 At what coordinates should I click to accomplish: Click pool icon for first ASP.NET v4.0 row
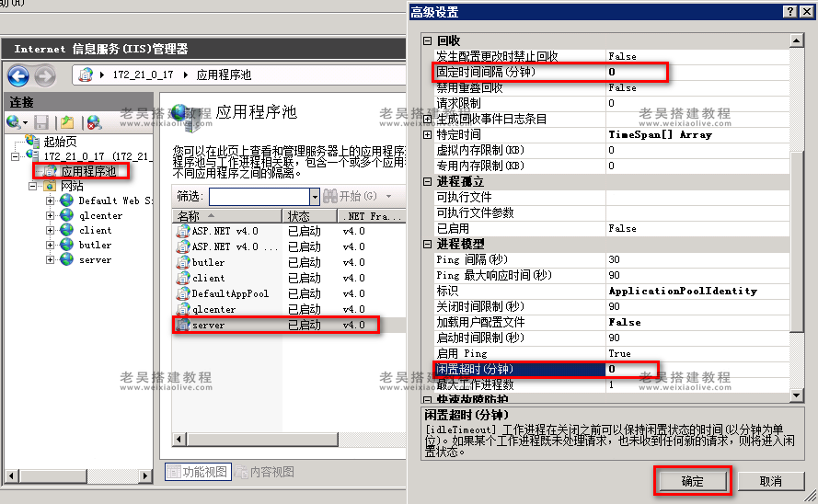182,231
